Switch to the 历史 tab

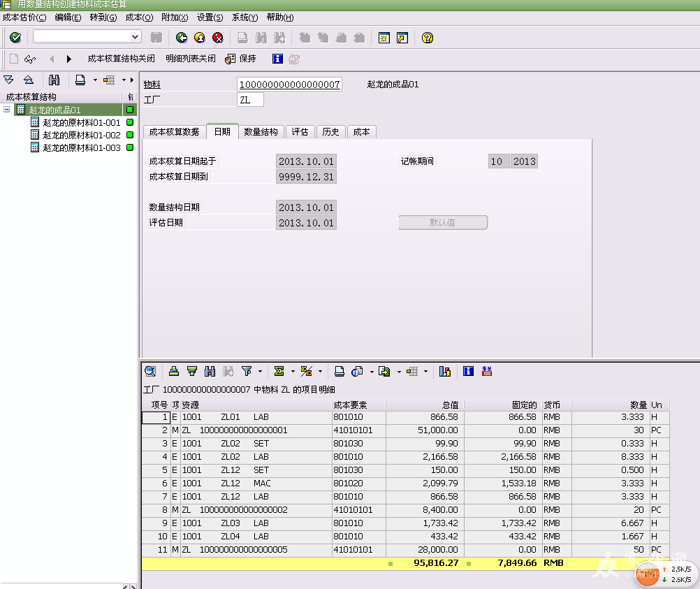coord(331,132)
